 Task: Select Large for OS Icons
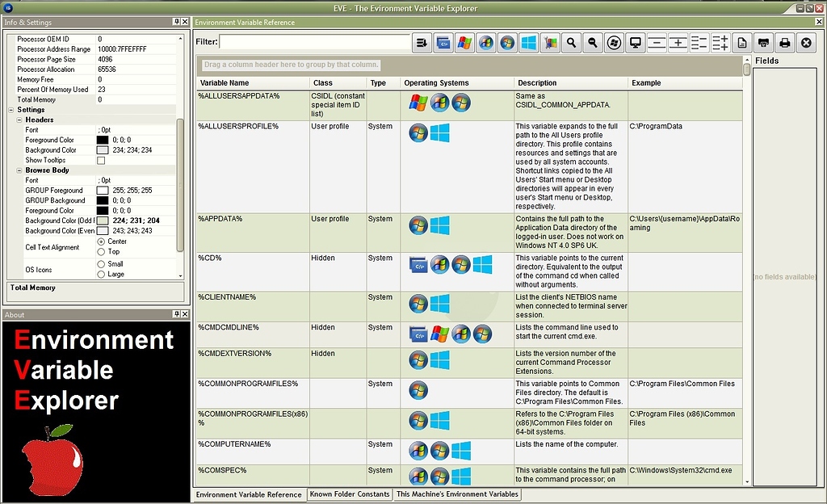101,275
